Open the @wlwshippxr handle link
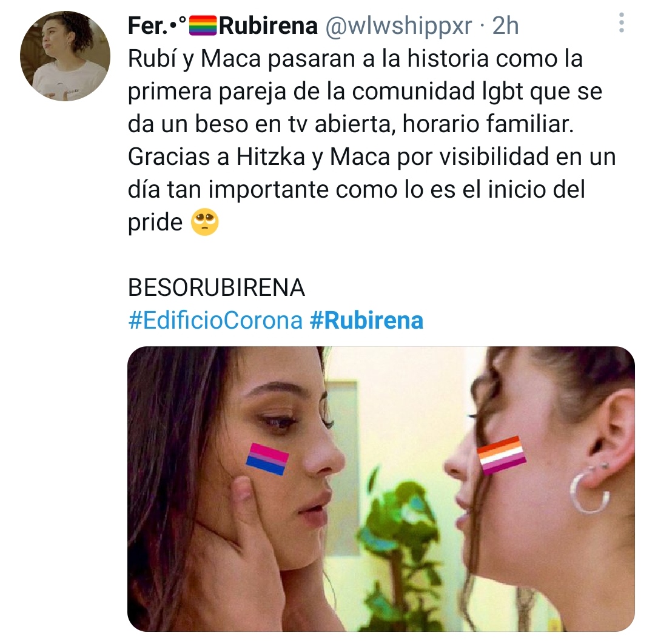The height and width of the screenshot is (644, 655). tap(398, 26)
